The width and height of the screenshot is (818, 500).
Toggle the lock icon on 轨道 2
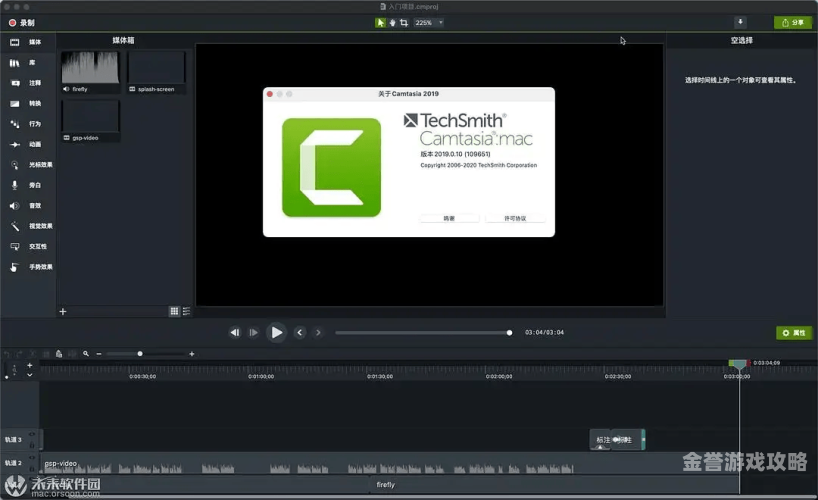pyautogui.click(x=32, y=468)
